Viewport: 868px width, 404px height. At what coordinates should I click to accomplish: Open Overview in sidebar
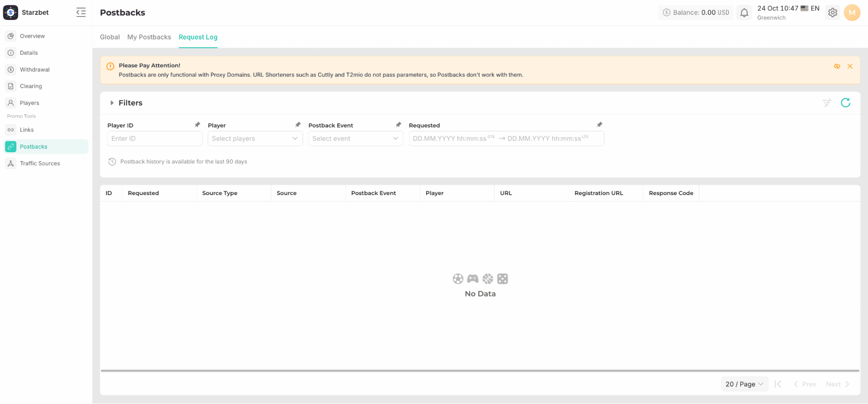[46, 36]
